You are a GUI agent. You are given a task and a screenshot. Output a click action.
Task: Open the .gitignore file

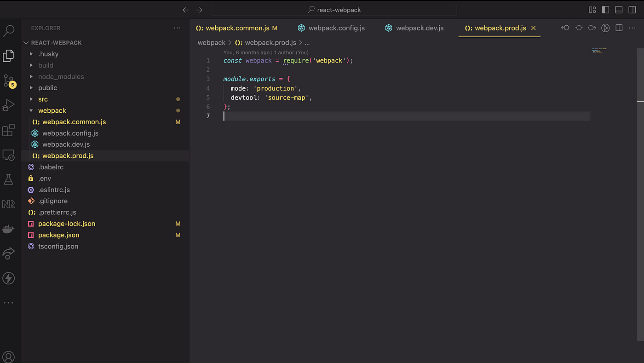105,201
